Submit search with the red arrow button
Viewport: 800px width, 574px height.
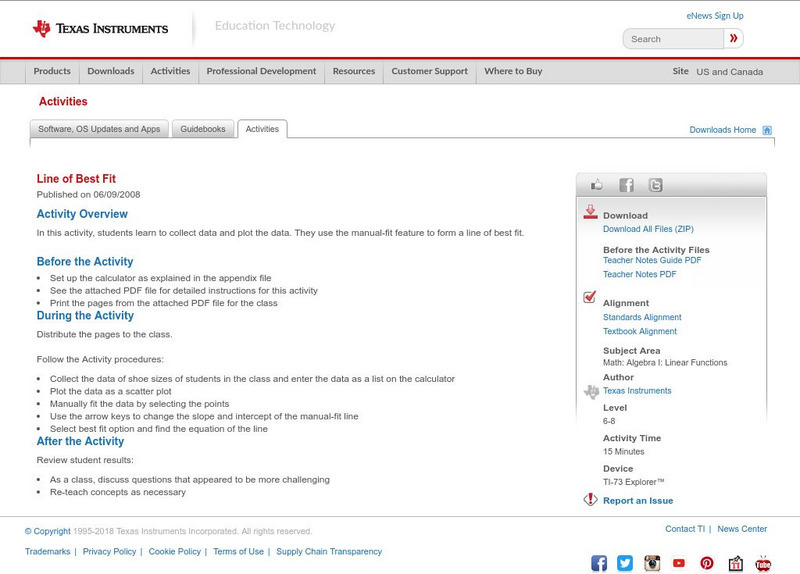click(733, 38)
